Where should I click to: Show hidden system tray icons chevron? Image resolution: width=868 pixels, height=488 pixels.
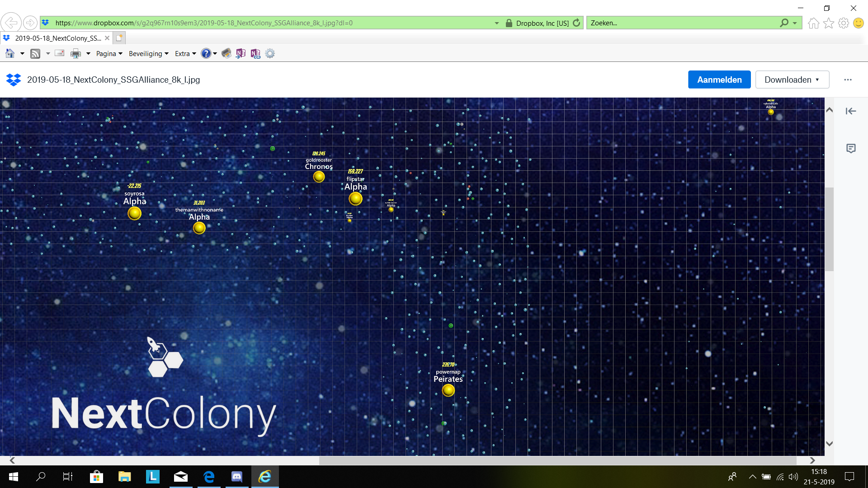pyautogui.click(x=752, y=477)
